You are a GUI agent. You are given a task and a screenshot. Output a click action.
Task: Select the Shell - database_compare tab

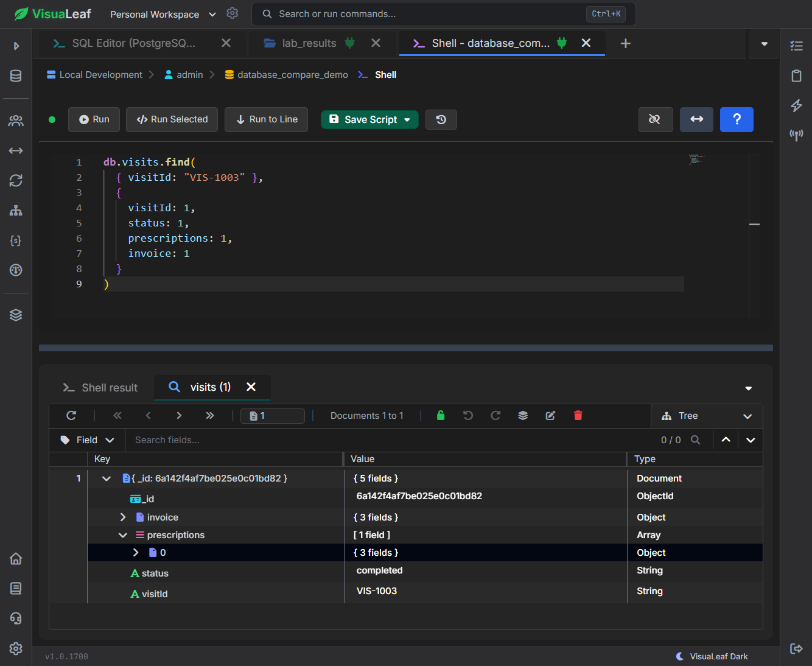(490, 43)
